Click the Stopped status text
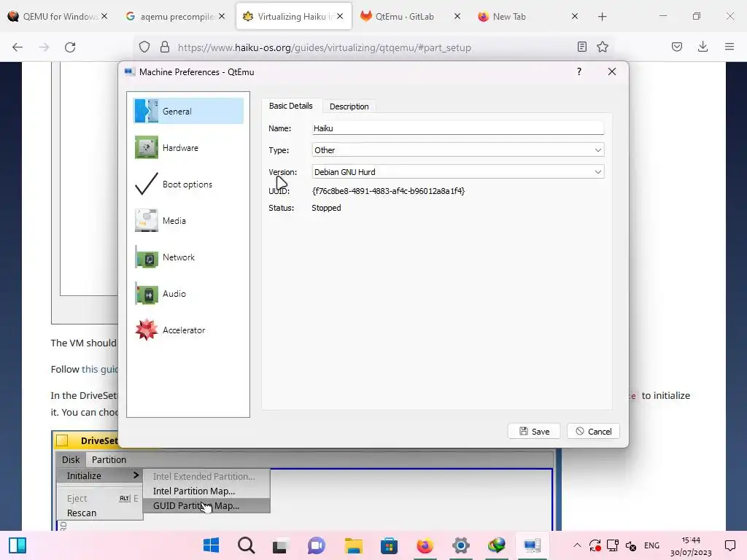Image resolution: width=747 pixels, height=560 pixels. pyautogui.click(x=326, y=208)
